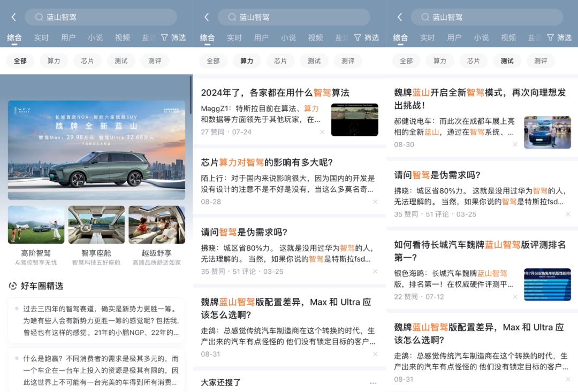Tap the back arrow on the middle screen
Viewport: 578px width, 392px height.
tap(207, 17)
